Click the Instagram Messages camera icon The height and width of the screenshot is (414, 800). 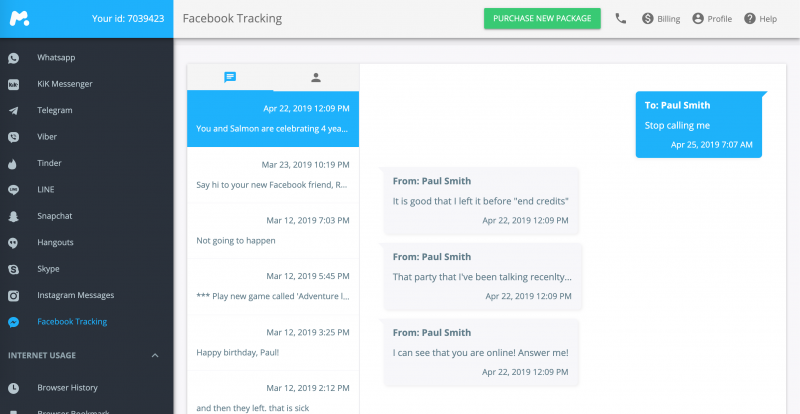[14, 296]
